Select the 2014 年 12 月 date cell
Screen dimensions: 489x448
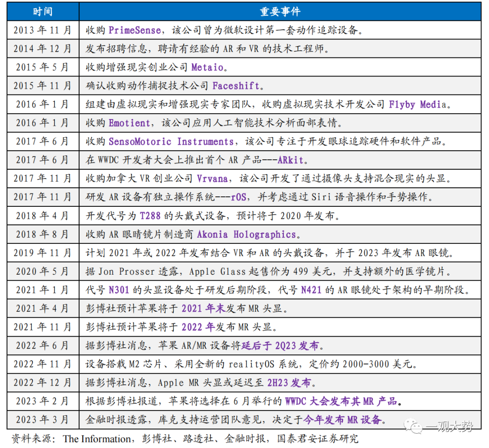[x=43, y=48]
